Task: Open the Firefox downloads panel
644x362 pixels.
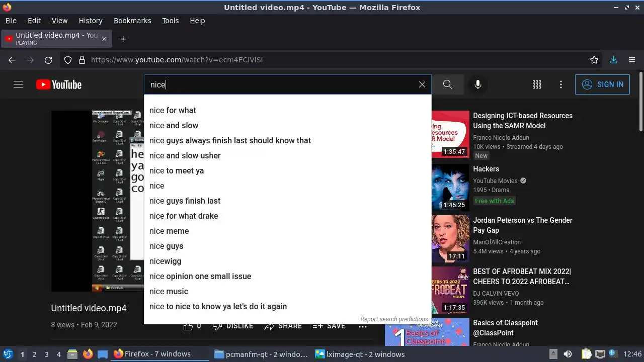Action: (x=613, y=60)
